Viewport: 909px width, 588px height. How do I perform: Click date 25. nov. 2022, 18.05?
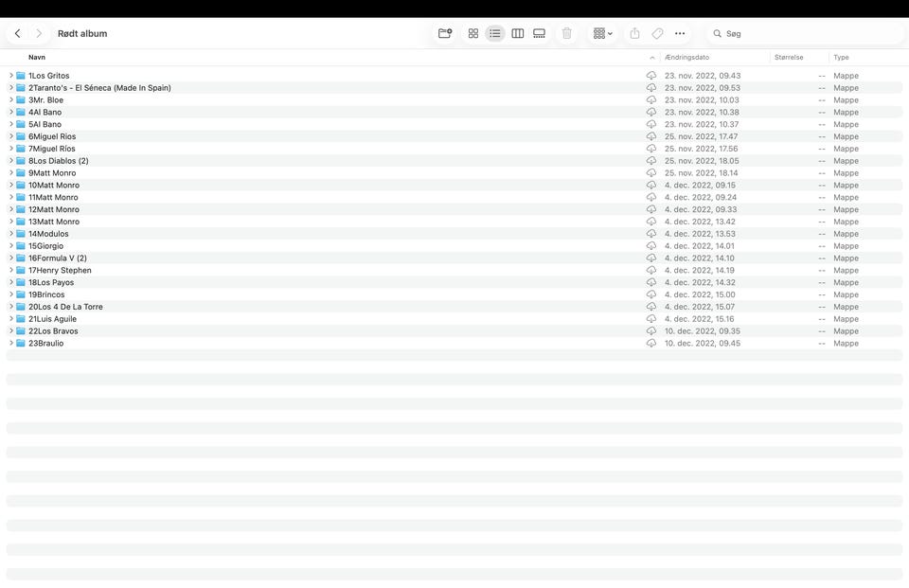click(x=702, y=161)
